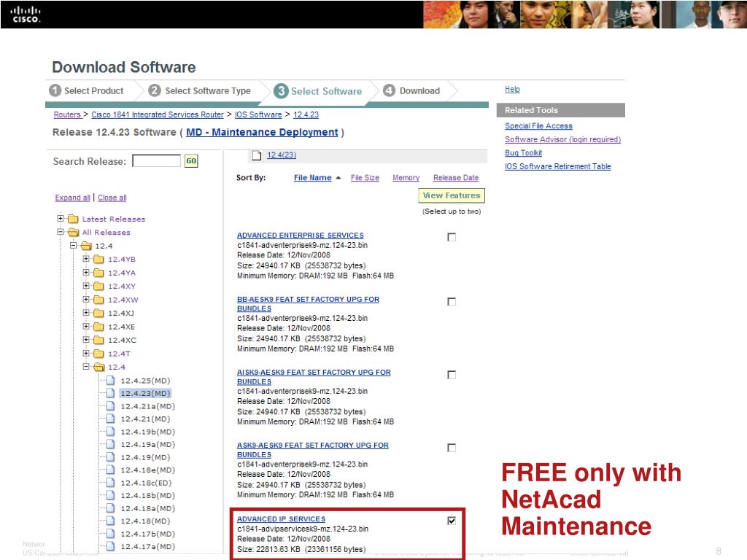
Task: Check the ASK9-AESK9 Feat Set checkbox
Action: 452,448
